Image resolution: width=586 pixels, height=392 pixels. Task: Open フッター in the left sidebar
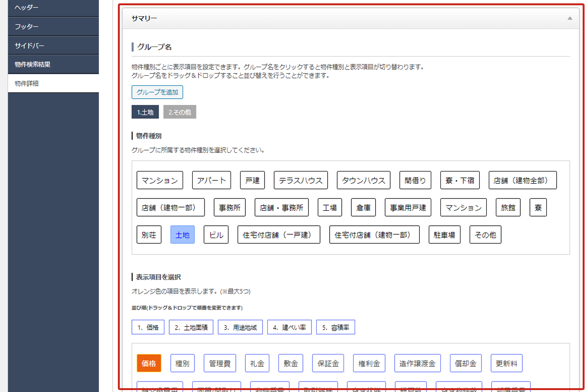53,27
